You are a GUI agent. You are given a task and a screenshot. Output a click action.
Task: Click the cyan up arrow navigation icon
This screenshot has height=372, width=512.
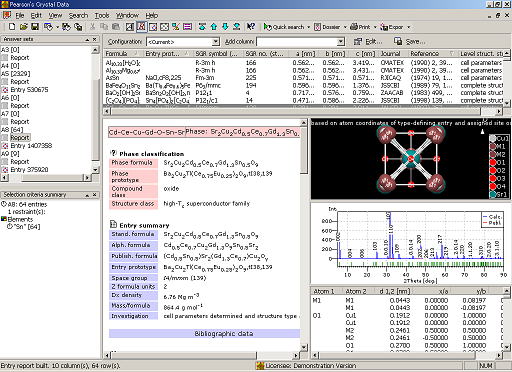pos(214,27)
